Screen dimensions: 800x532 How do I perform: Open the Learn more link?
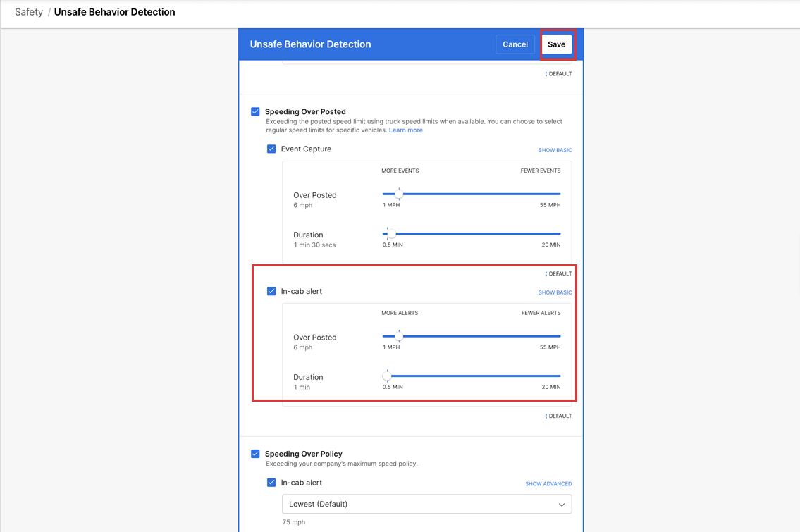point(405,130)
